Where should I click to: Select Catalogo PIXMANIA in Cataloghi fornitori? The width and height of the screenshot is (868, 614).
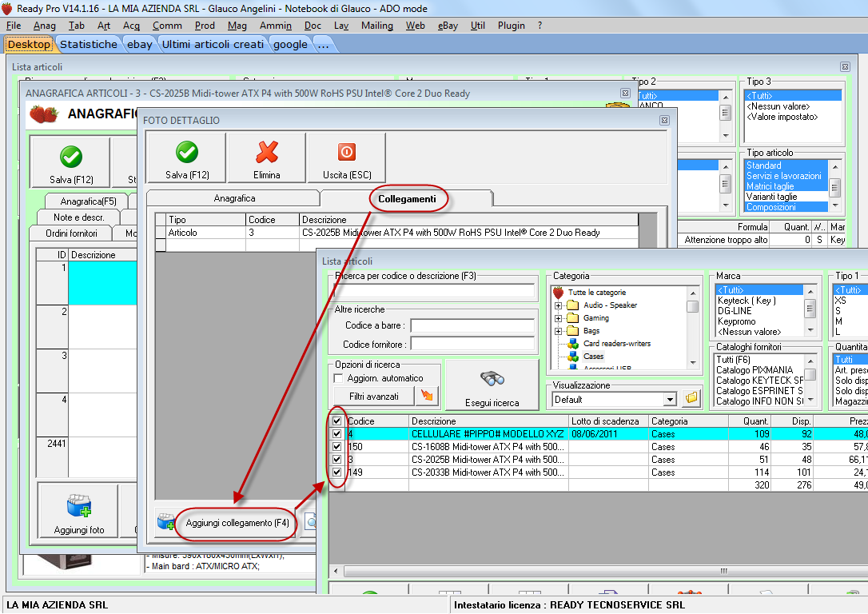(x=755, y=370)
